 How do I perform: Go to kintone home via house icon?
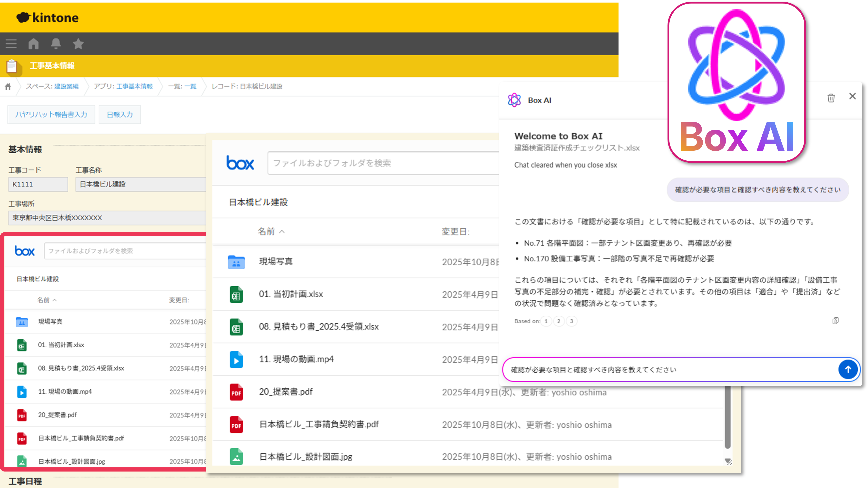pyautogui.click(x=33, y=44)
